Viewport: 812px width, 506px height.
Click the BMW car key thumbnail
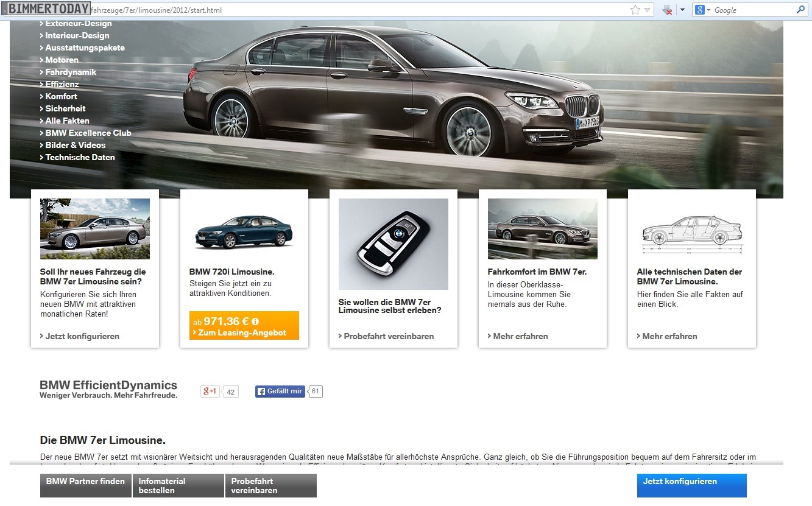[x=393, y=244]
